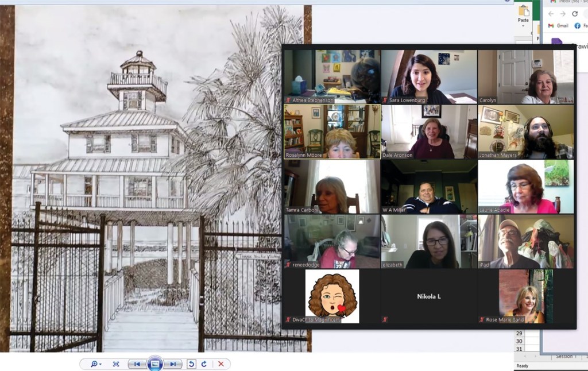This screenshot has width=588, height=371.
Task: Expand the Paste options dropdown arrow
Action: point(523,27)
